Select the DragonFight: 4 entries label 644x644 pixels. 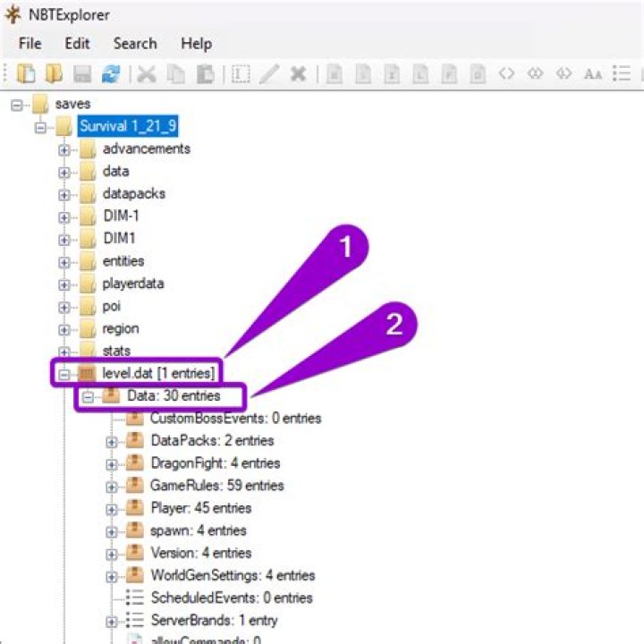[216, 463]
